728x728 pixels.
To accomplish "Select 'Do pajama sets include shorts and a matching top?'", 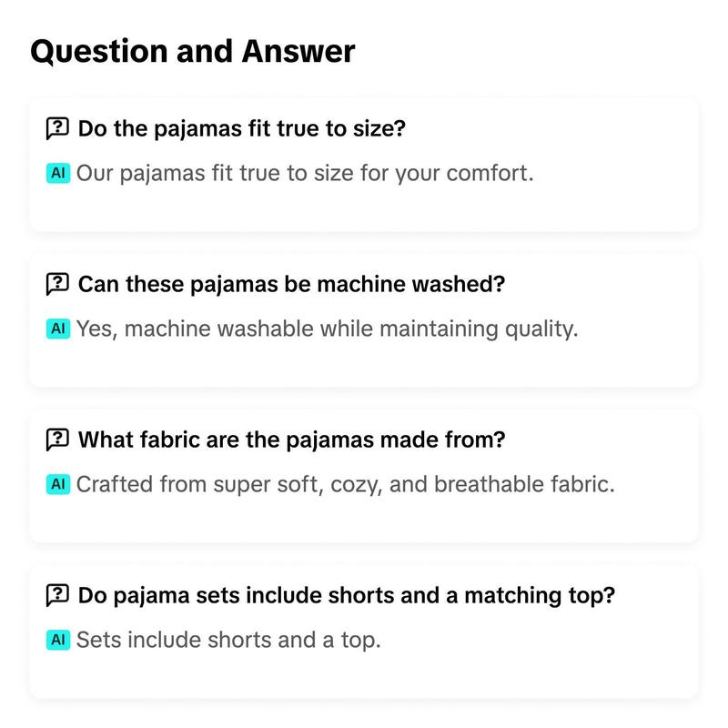I will pyautogui.click(x=347, y=595).
